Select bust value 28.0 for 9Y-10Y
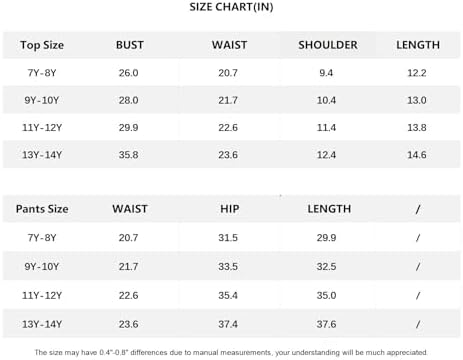The height and width of the screenshot is (360, 463). click(128, 100)
